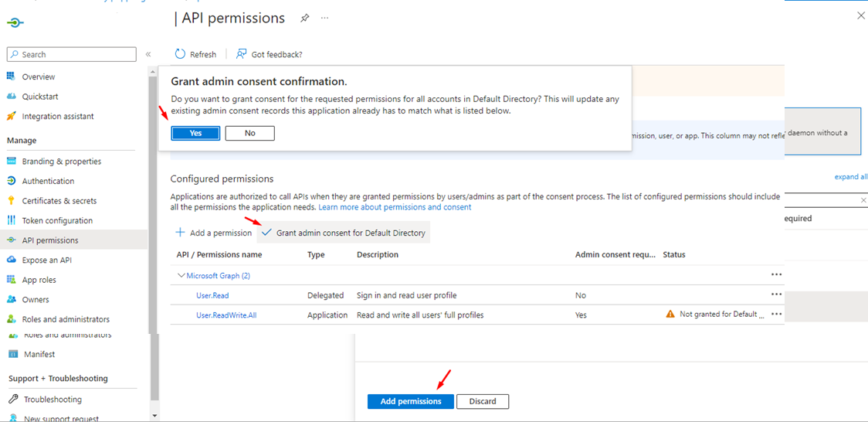Click Grant admin consent for Default Directory
Image resolution: width=868 pixels, height=422 pixels.
pos(344,233)
